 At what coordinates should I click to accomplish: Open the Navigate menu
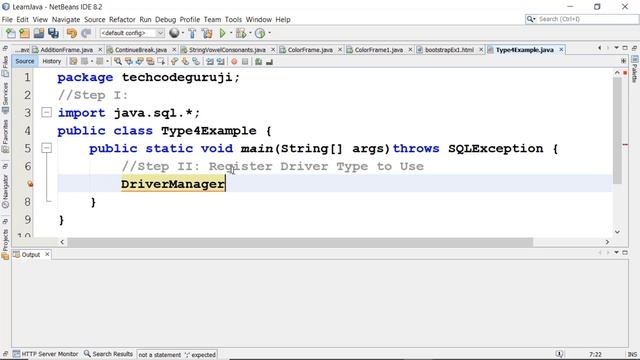66,20
